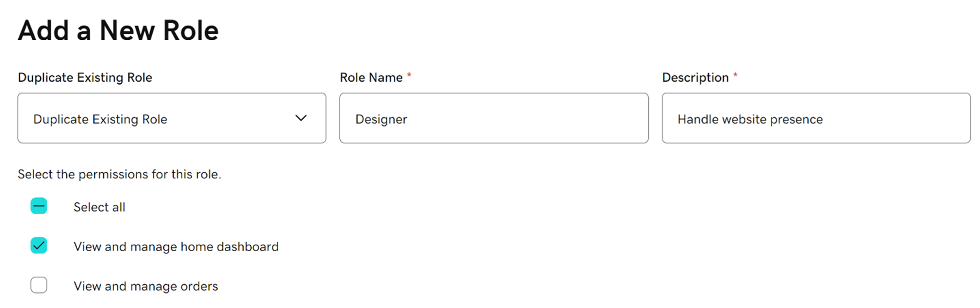
Task: Click the "Add a New Role" heading
Action: (x=118, y=30)
